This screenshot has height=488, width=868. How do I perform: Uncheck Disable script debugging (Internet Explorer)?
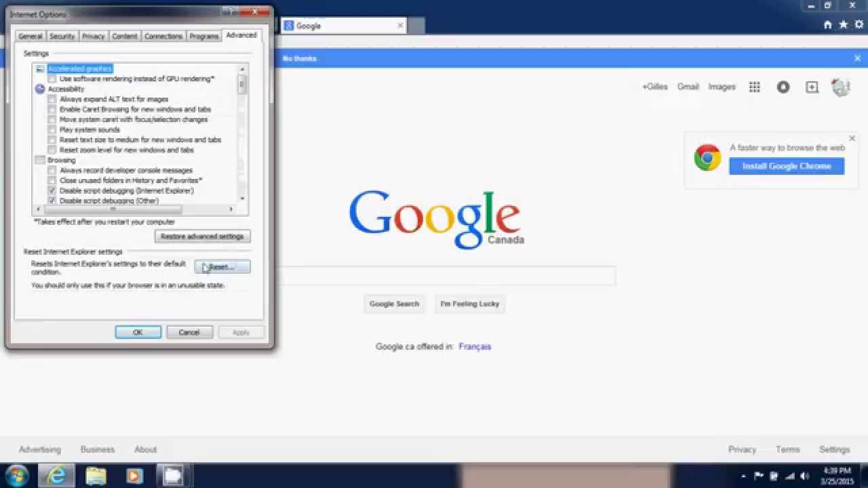coord(52,190)
